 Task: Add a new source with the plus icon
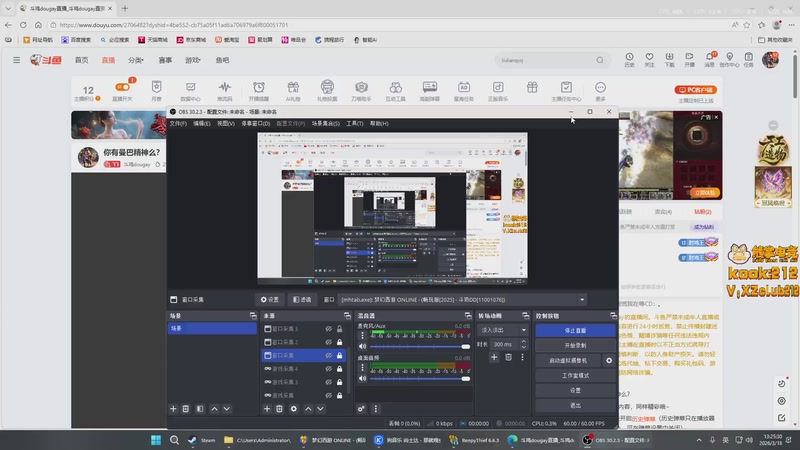(267, 409)
